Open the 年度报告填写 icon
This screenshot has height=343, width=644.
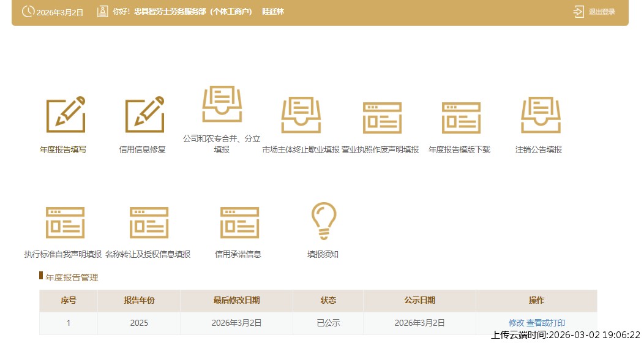tap(65, 115)
